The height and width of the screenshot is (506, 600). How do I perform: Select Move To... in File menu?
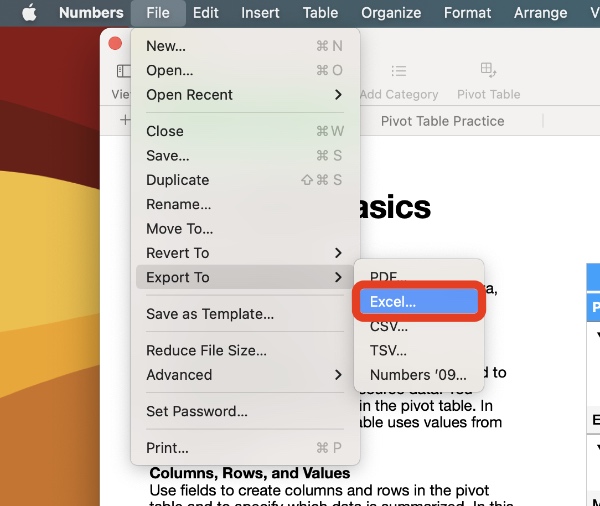pyautogui.click(x=245, y=229)
